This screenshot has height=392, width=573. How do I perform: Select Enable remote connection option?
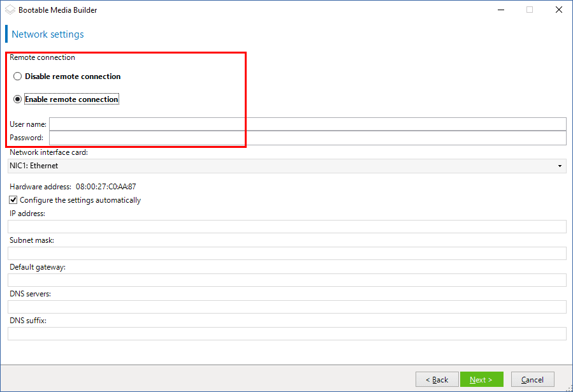pos(18,99)
